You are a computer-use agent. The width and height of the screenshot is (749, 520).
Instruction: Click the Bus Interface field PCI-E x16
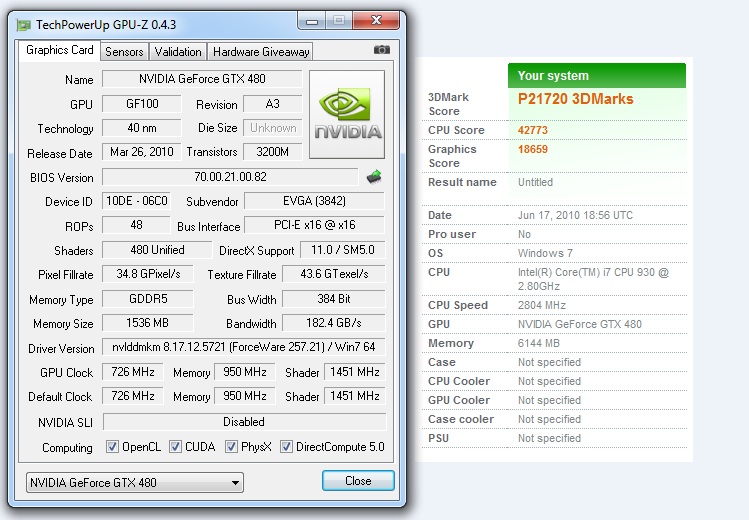[314, 225]
